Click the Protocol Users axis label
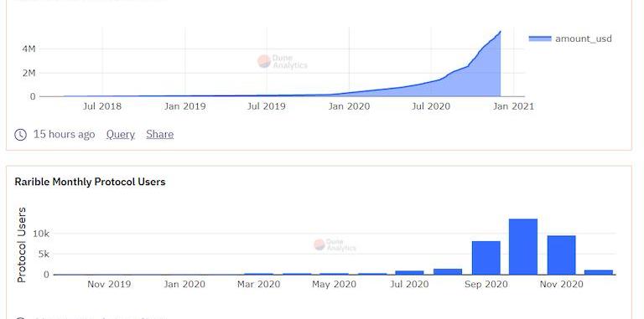 click(x=21, y=244)
